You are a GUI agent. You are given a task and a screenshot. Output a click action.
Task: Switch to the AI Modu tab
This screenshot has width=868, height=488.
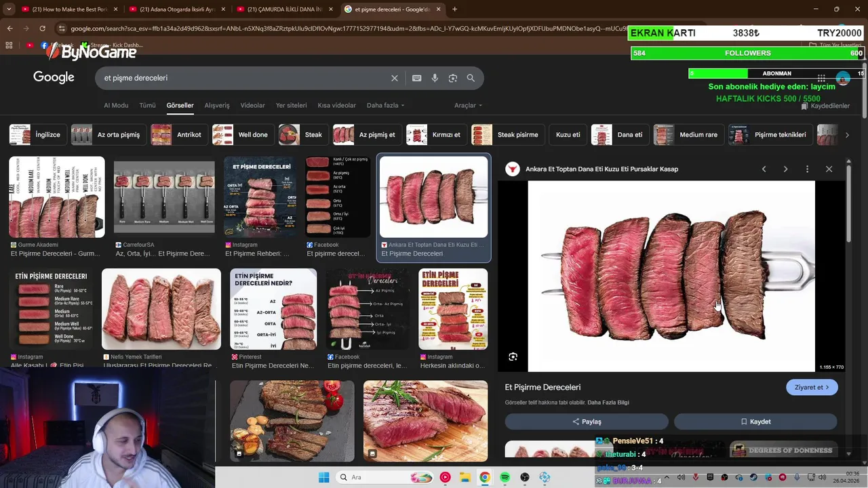(116, 106)
